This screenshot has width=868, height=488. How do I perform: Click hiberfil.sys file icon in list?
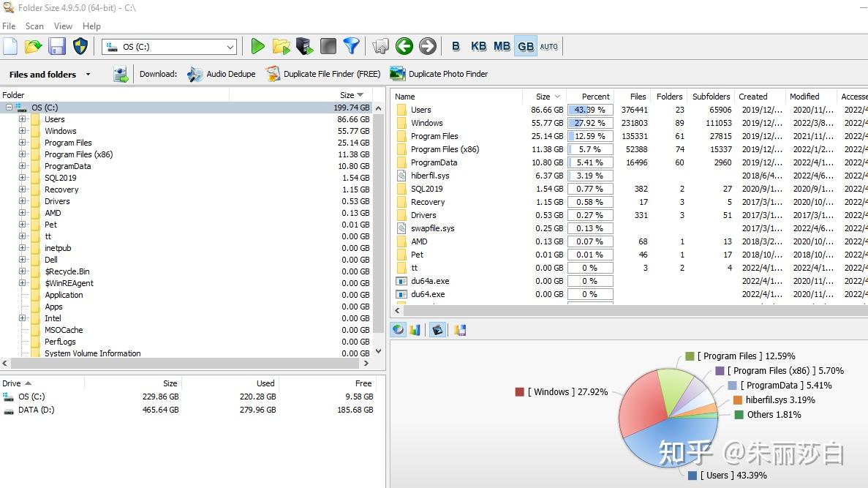tap(402, 176)
